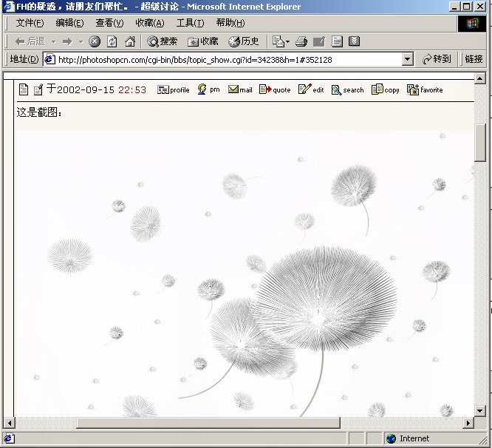The image size is (492, 448).
Task: Minimize the Internet Explorer window
Action: point(454,6)
